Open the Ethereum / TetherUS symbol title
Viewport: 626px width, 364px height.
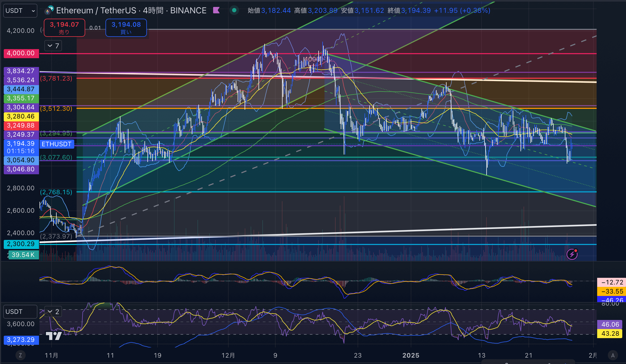[131, 10]
